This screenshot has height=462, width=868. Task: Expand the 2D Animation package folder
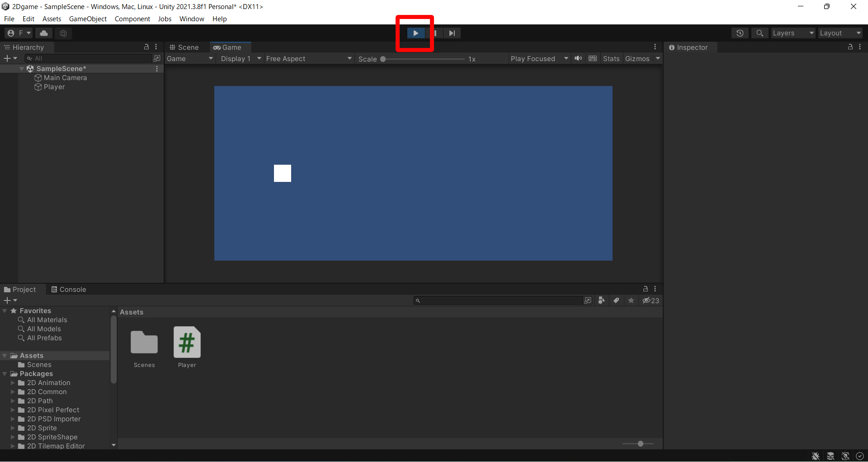(13, 383)
